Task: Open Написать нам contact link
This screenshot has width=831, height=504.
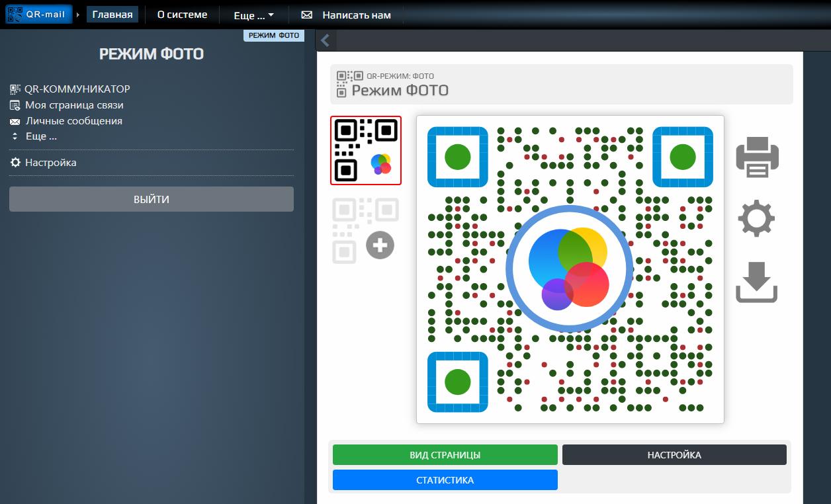Action: tap(357, 15)
